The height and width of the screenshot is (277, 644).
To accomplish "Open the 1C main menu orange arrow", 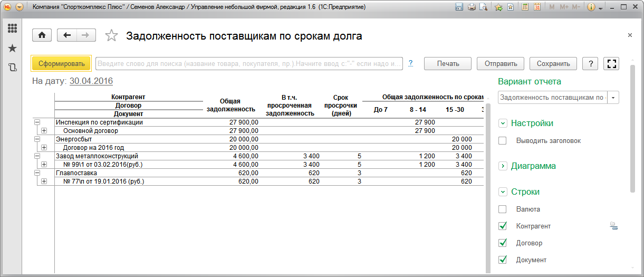I will (x=20, y=7).
